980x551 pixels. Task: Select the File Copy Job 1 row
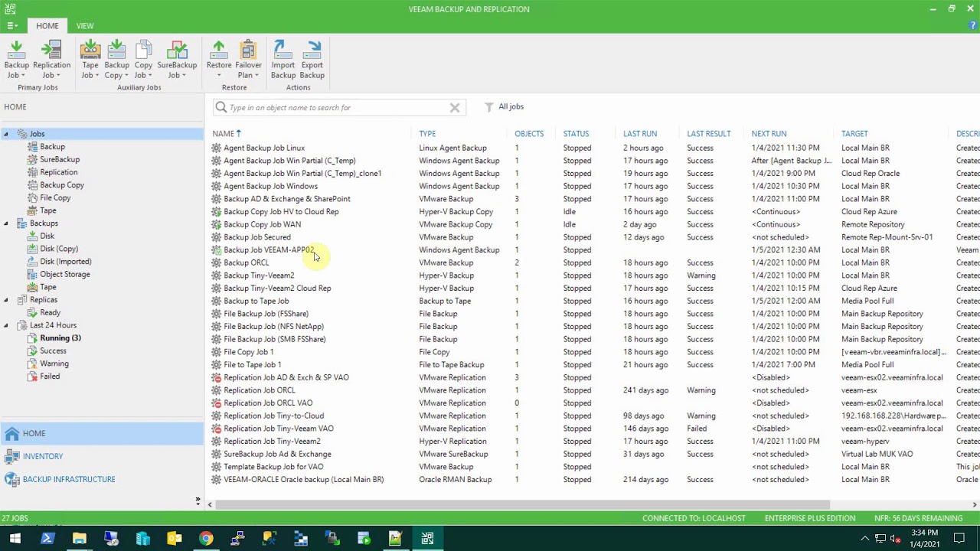(x=593, y=352)
